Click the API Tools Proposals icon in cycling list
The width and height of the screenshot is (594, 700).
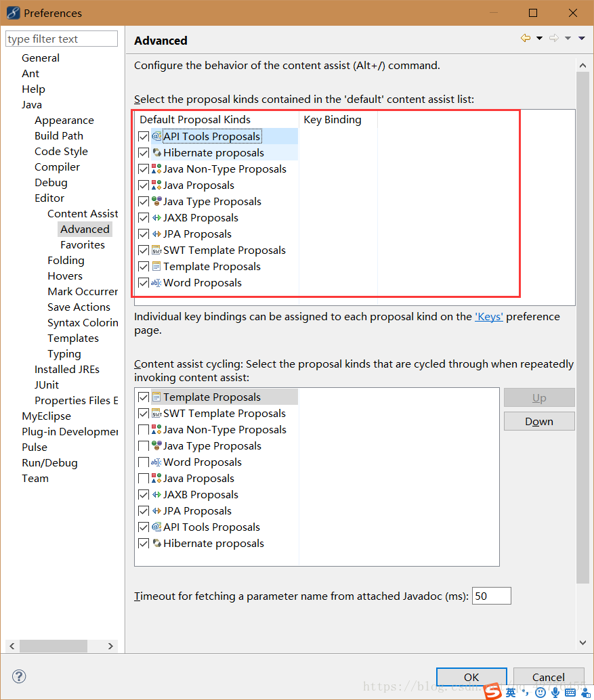click(x=156, y=527)
